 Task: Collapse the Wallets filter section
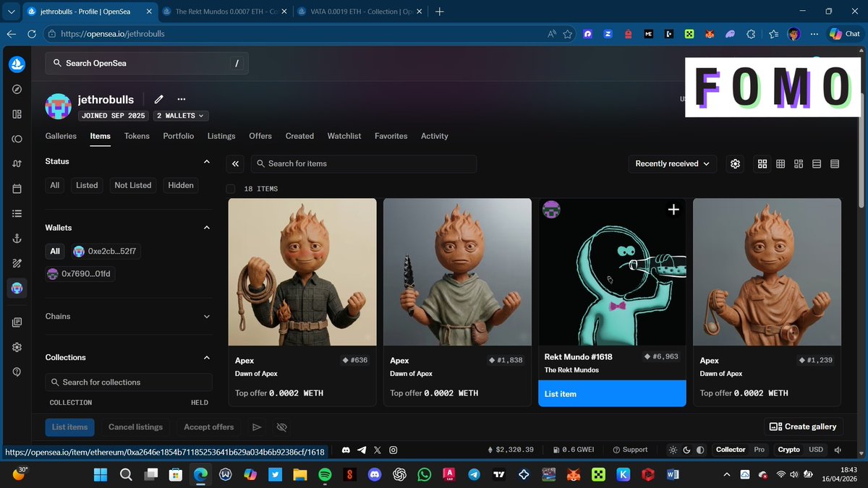206,228
